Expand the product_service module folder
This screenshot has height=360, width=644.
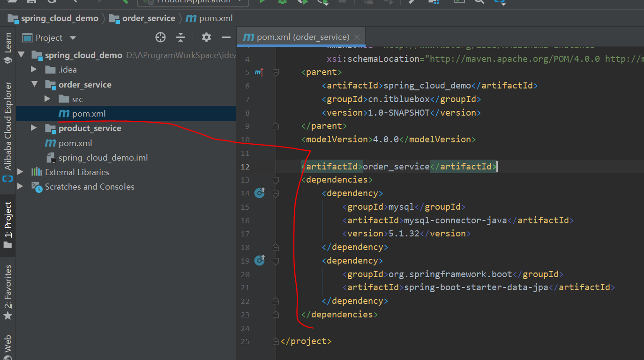click(34, 128)
